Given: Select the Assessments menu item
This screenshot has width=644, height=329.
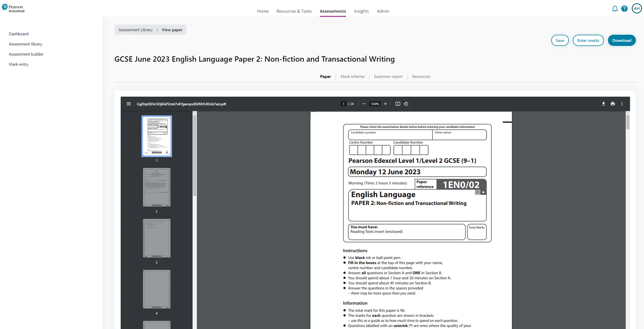Looking at the screenshot, I should point(333,11).
